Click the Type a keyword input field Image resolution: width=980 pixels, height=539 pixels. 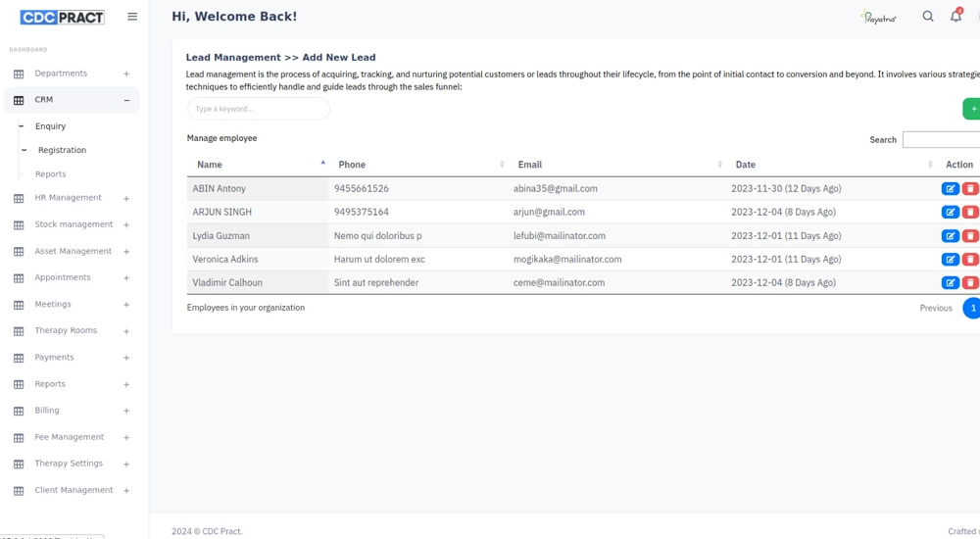pyautogui.click(x=259, y=109)
